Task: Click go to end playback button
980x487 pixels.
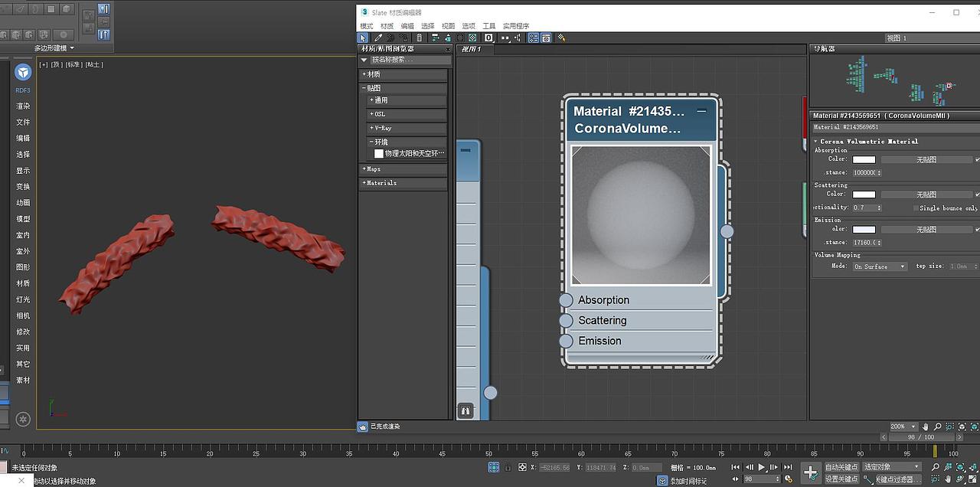Action: click(788, 467)
